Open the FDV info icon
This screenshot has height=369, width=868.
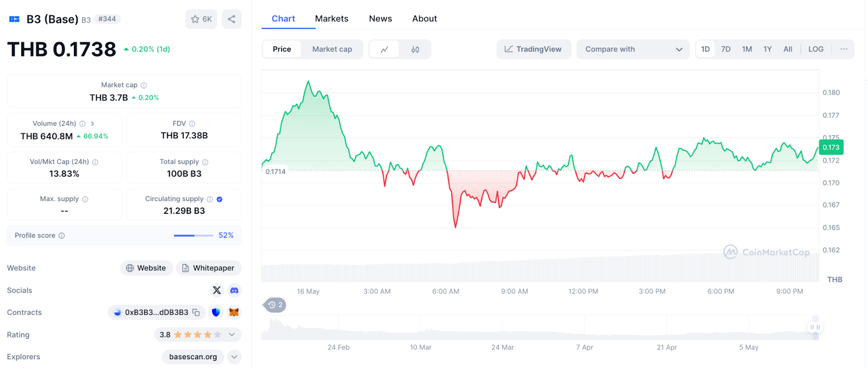pyautogui.click(x=192, y=124)
